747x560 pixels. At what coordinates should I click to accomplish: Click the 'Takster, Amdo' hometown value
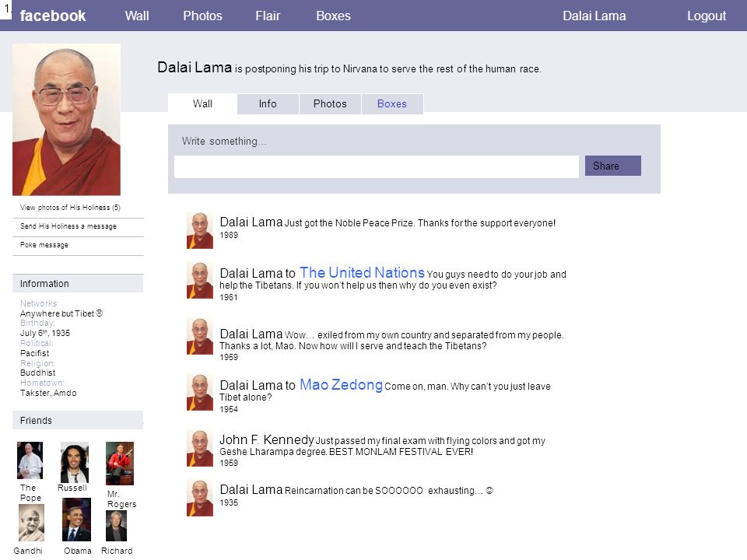48,393
